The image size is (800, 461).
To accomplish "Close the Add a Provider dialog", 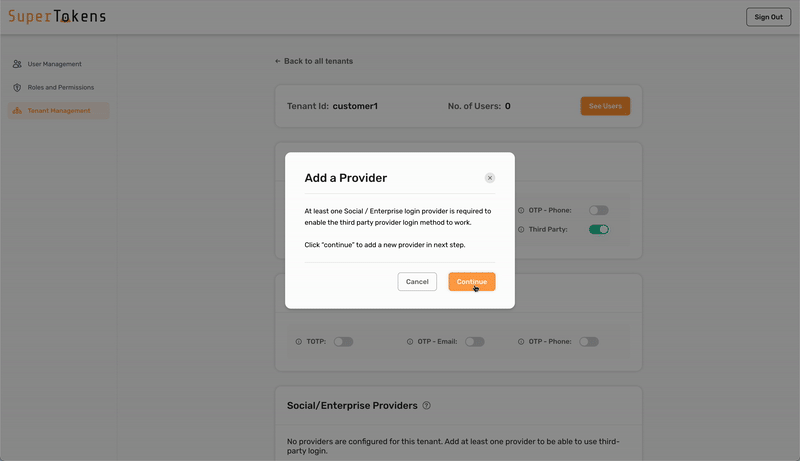I will point(490,178).
